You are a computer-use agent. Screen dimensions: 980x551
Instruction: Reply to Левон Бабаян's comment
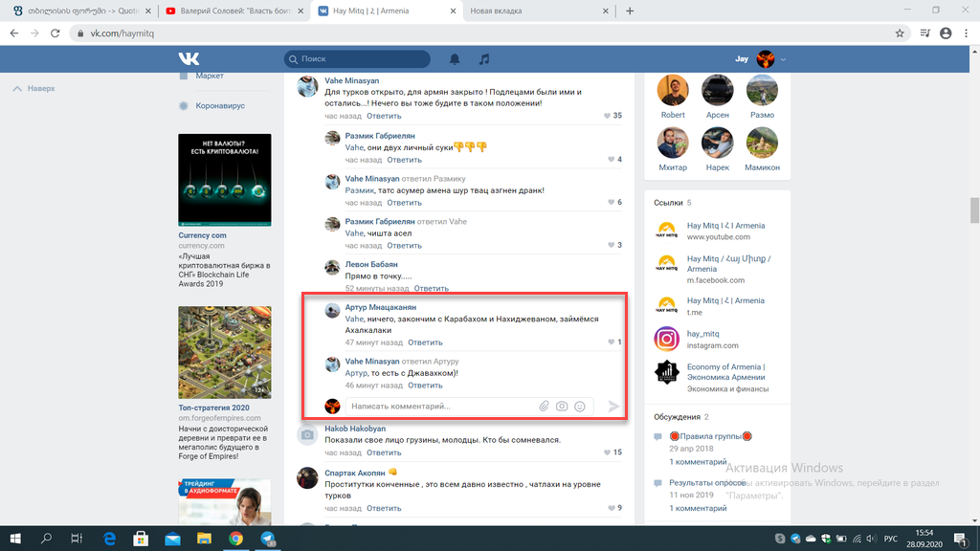click(x=431, y=288)
